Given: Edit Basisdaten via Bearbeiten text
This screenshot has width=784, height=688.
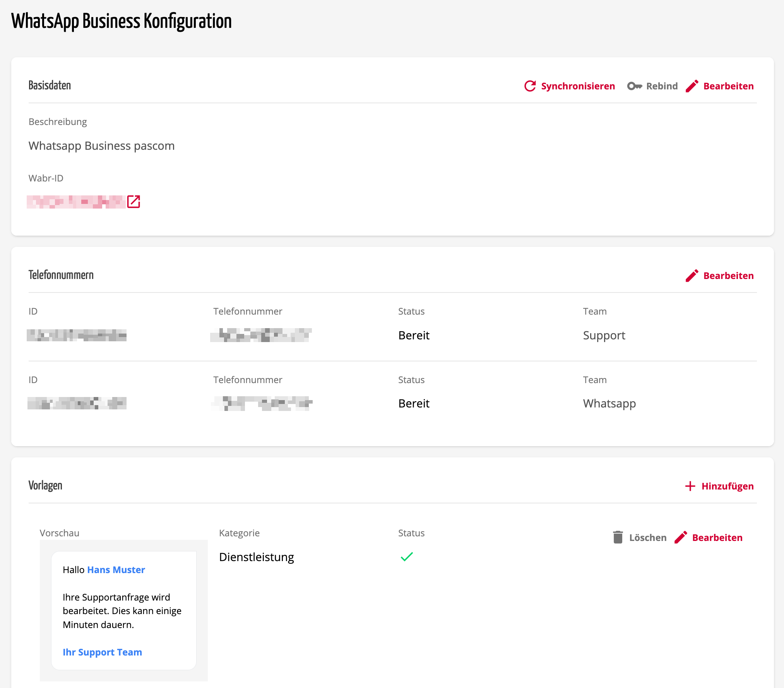Looking at the screenshot, I should tap(728, 86).
